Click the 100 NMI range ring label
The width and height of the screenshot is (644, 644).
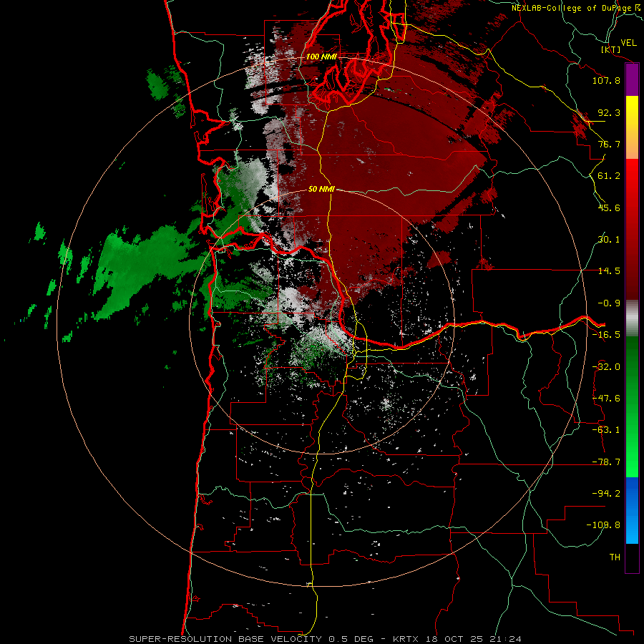pyautogui.click(x=321, y=57)
